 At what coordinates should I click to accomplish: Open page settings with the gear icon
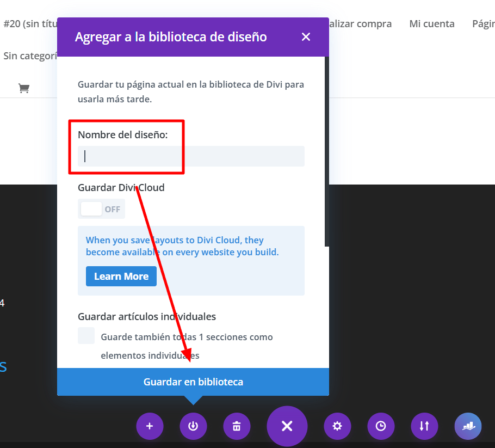(337, 426)
